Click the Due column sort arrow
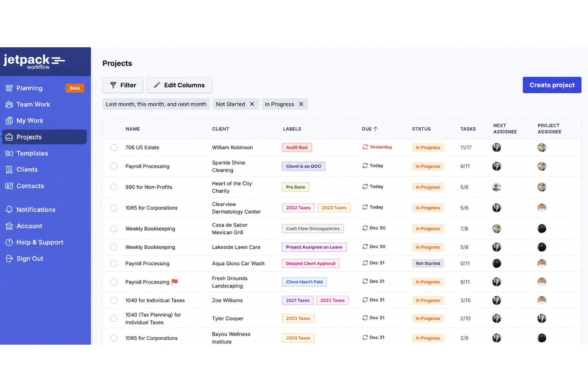Image resolution: width=588 pixels, height=392 pixels. pyautogui.click(x=376, y=129)
